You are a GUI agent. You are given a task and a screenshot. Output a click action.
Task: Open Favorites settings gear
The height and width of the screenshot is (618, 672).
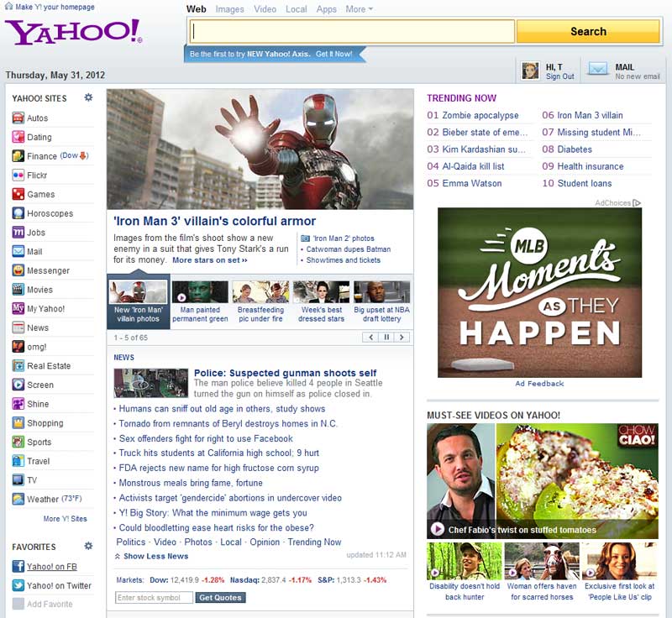click(88, 546)
